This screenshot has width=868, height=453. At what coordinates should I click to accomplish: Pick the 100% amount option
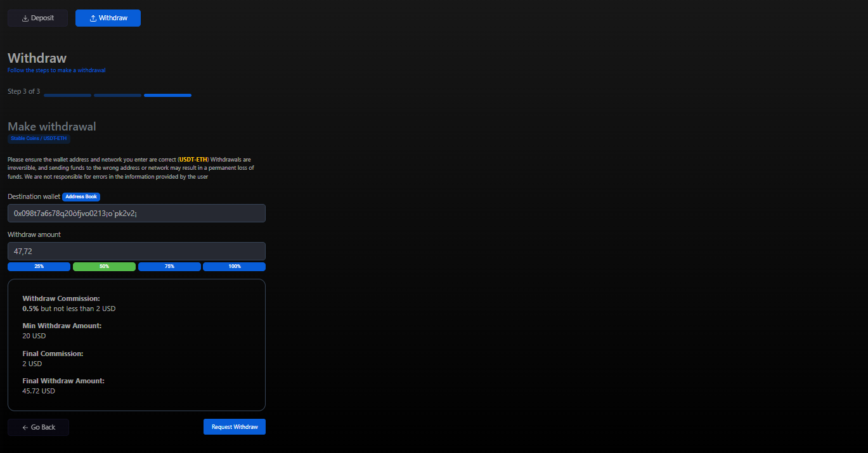(x=234, y=267)
